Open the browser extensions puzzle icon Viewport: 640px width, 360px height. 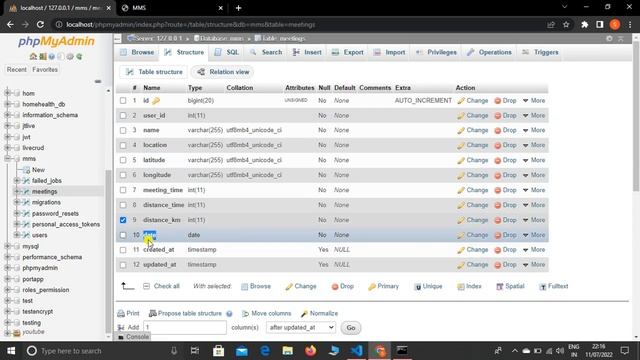click(x=584, y=24)
